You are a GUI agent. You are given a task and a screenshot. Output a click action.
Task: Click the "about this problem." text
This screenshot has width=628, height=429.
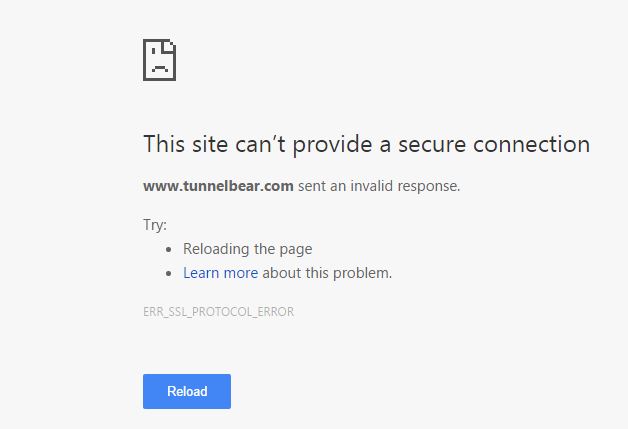pyautogui.click(x=327, y=272)
